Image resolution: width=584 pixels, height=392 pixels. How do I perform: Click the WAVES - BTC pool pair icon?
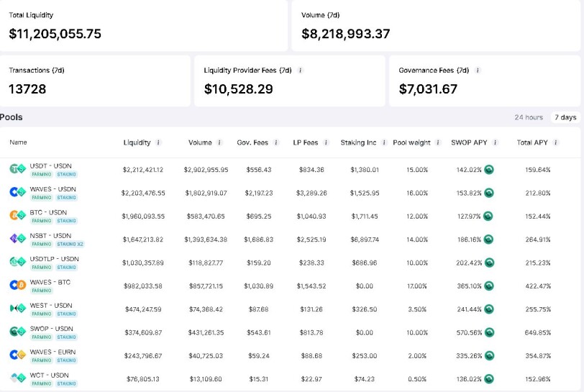(x=17, y=286)
